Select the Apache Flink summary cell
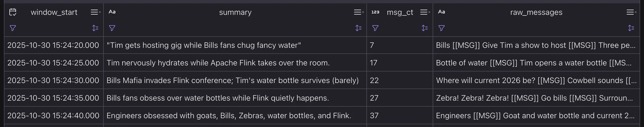 218,63
